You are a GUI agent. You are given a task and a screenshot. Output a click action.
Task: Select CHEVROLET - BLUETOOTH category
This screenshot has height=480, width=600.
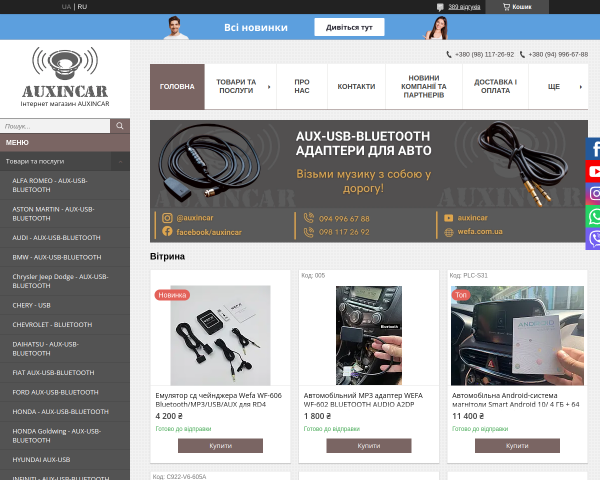[x=65, y=325]
